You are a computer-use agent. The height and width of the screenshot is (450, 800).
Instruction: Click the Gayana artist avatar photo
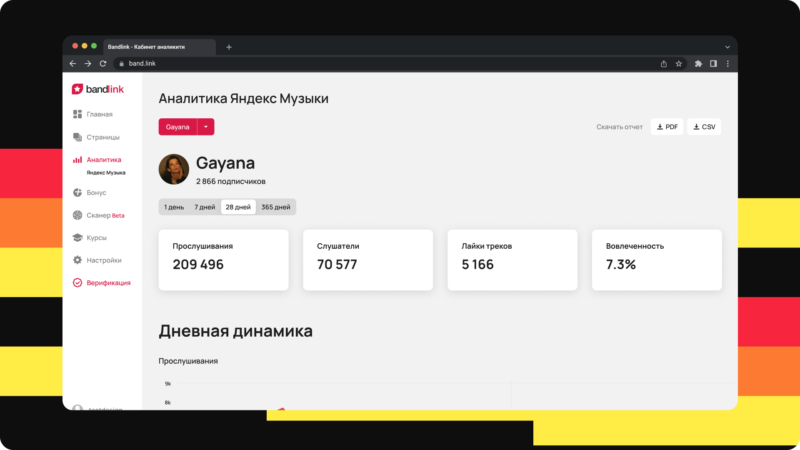[173, 169]
